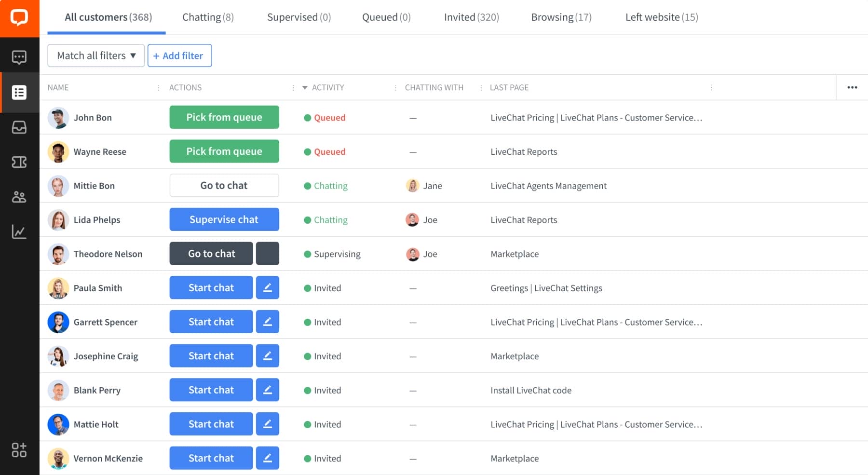Open the invite pencil icon next to Paula Smith

(268, 287)
